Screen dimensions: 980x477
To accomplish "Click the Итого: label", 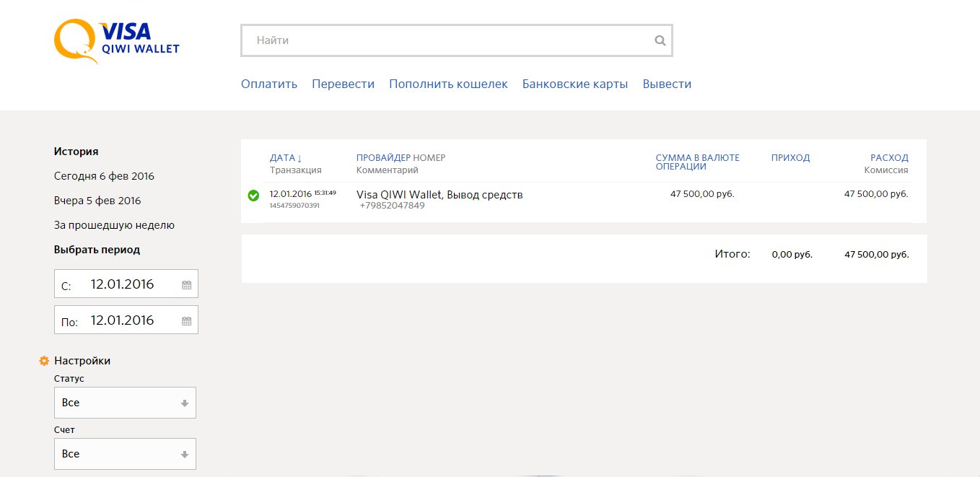I will [732, 254].
